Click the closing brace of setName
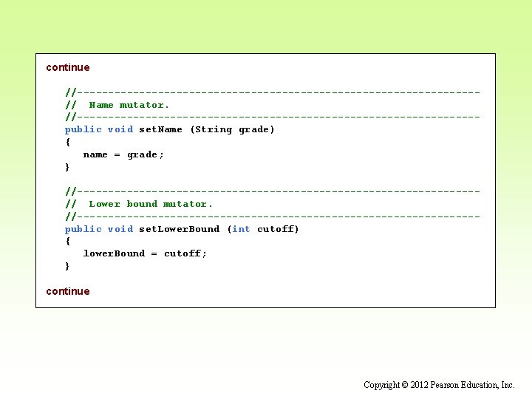The height and width of the screenshot is (399, 532). tap(67, 167)
